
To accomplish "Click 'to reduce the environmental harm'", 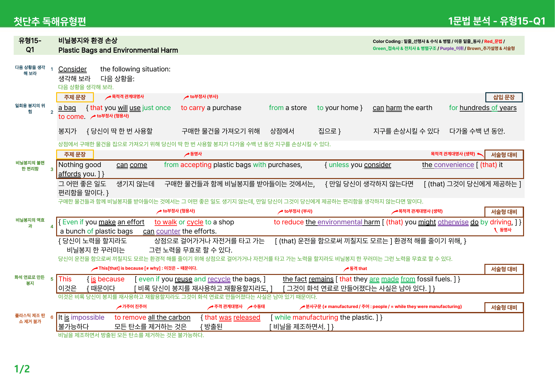I will (327, 222).
